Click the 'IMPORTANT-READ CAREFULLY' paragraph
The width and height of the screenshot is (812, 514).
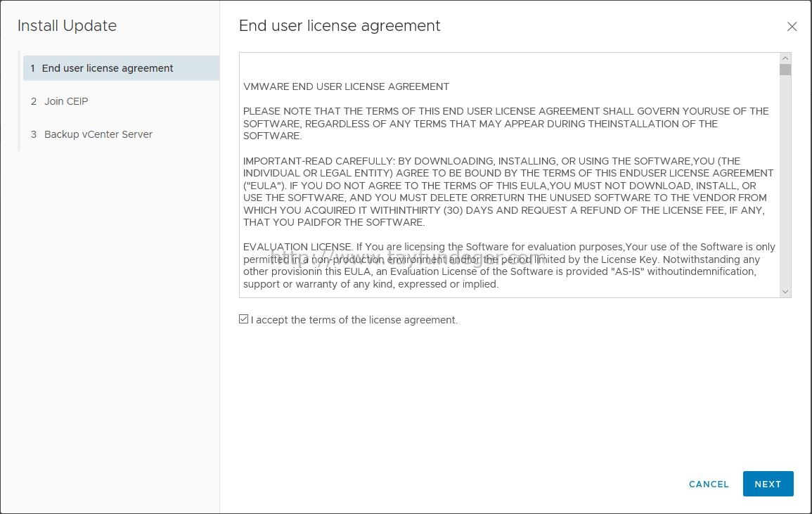508,192
